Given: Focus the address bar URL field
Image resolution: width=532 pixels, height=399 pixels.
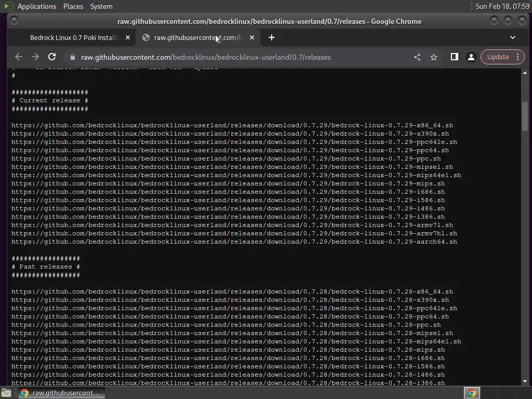Looking at the screenshot, I should click(x=206, y=57).
